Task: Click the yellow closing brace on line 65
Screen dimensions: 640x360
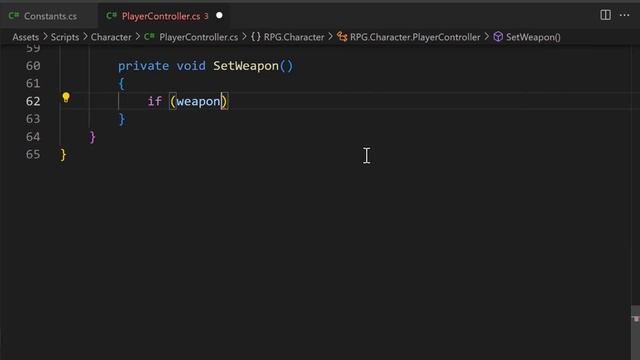Action: 63,155
